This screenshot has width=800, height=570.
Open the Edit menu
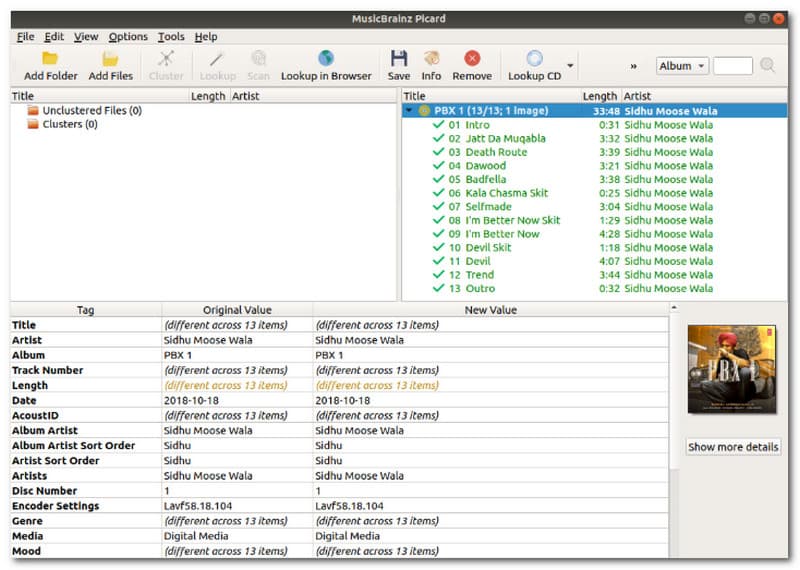[54, 37]
